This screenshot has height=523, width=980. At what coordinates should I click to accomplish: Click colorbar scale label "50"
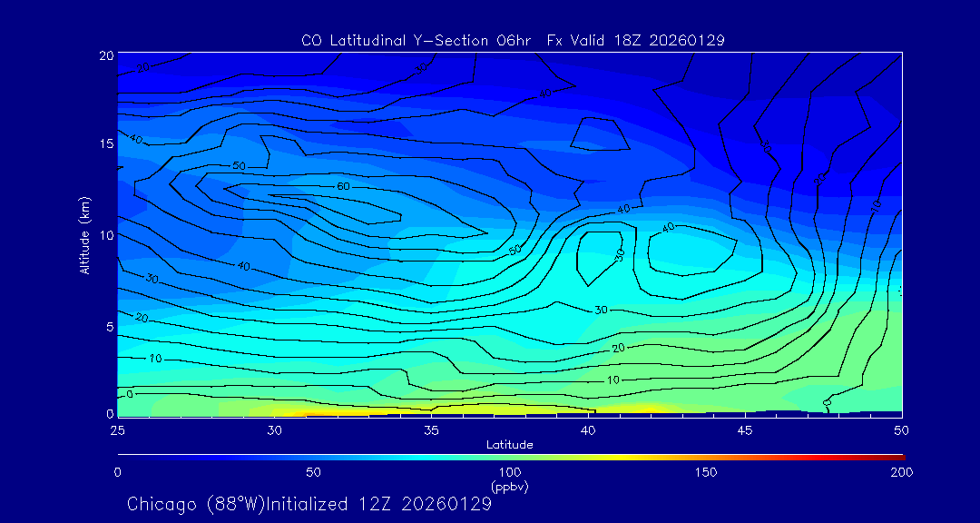pyautogui.click(x=314, y=472)
